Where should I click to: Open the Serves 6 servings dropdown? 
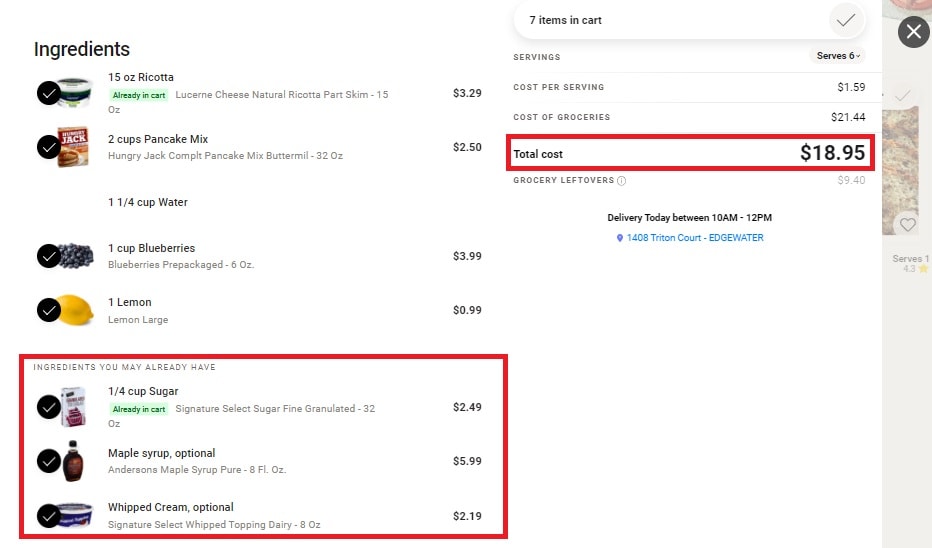837,56
